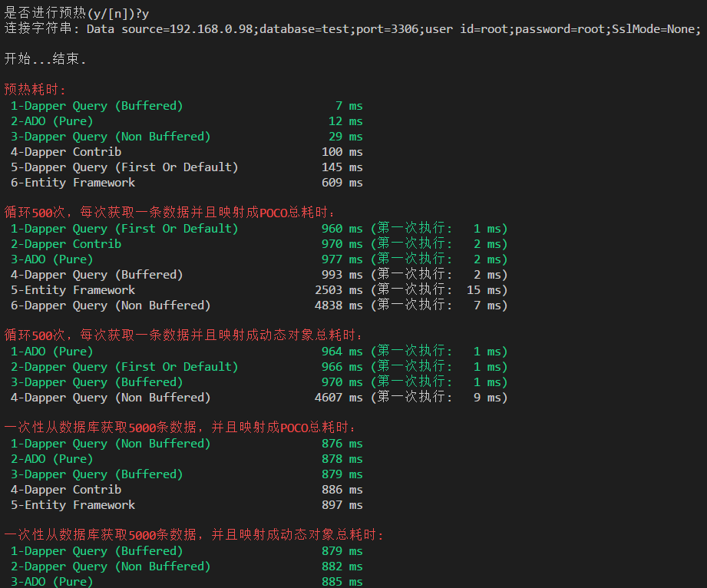The image size is (707, 588).
Task: Click '4-Dapper Query (Buffered)' row with 993 ms
Action: point(259,275)
